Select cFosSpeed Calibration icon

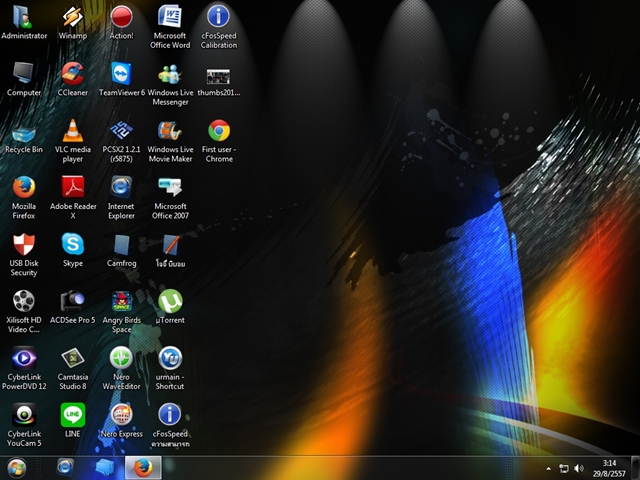(219, 17)
